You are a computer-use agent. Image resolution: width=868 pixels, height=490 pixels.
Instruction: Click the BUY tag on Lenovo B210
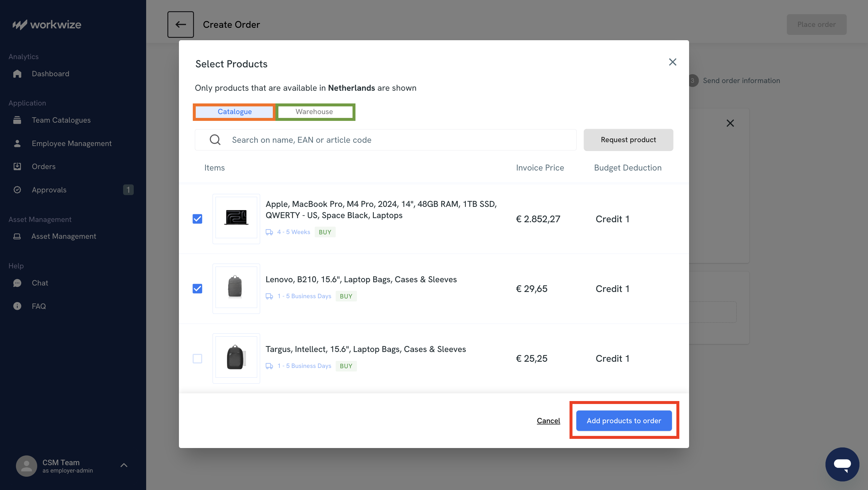(x=346, y=296)
